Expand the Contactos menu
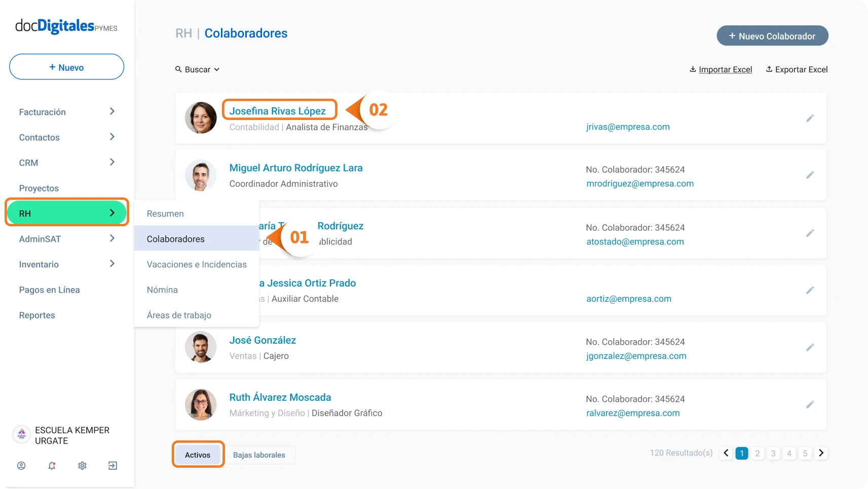 click(x=66, y=137)
